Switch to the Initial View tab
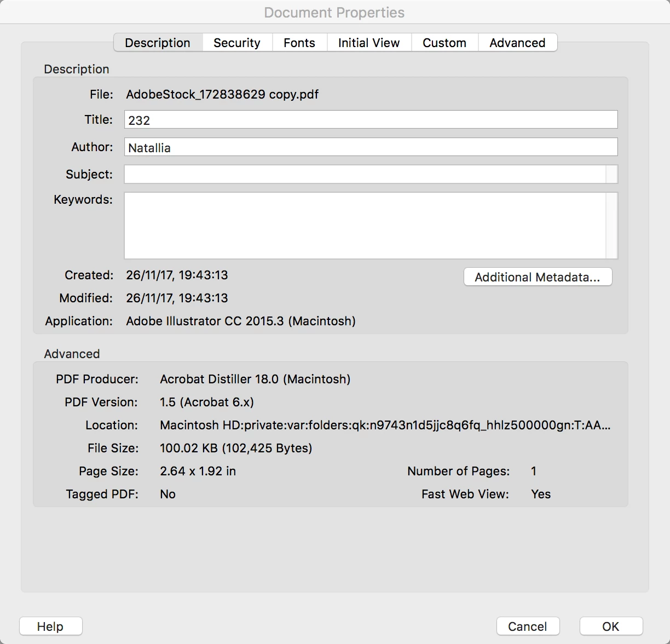The width and height of the screenshot is (670, 644). click(x=369, y=43)
